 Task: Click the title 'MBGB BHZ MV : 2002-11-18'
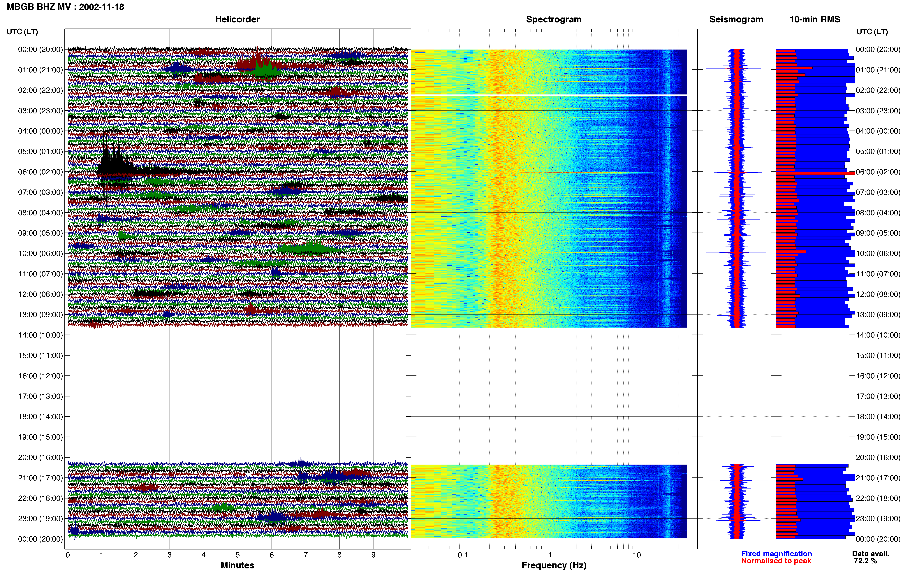point(65,7)
